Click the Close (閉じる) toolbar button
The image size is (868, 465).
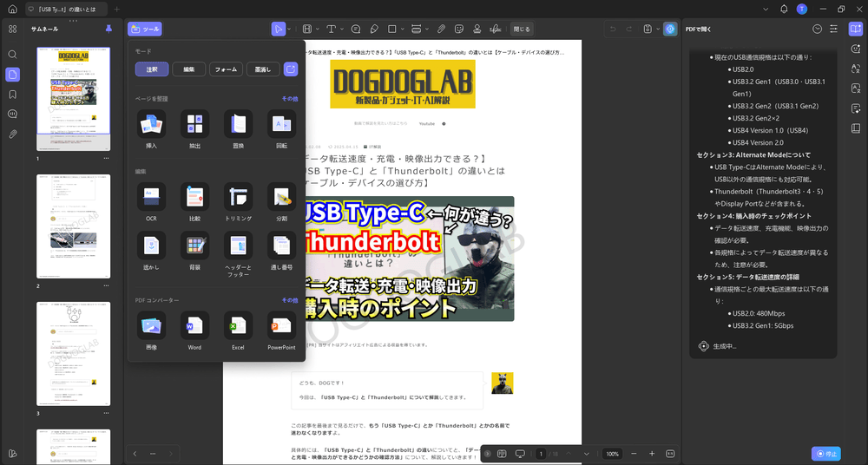click(x=522, y=29)
